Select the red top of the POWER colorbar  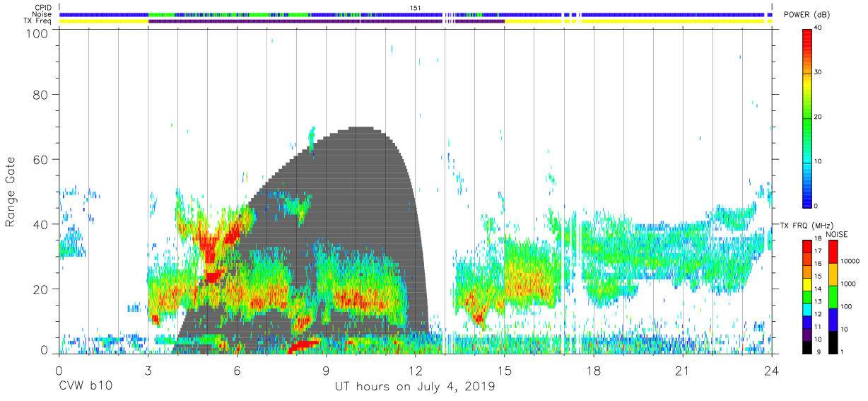(807, 40)
